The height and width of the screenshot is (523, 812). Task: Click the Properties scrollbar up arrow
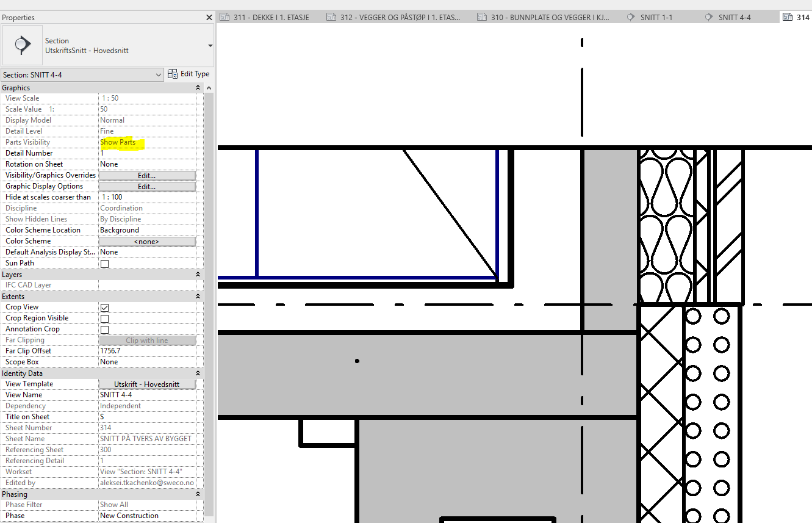coord(209,88)
